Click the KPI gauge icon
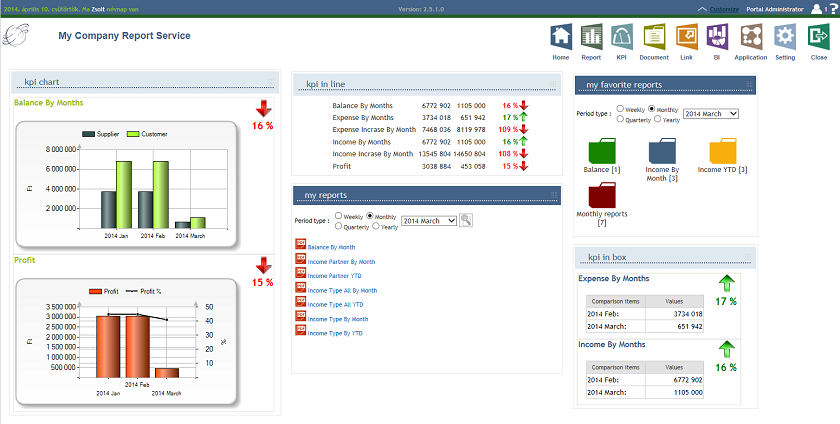The image size is (840, 424). [622, 37]
